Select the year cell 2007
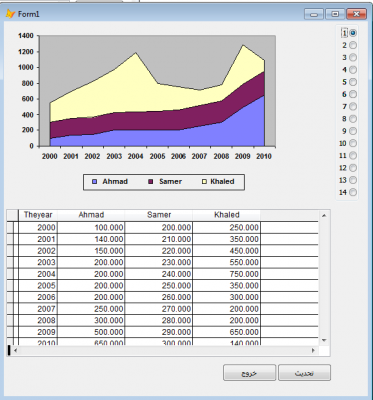The height and width of the screenshot is (400, 373). (x=38, y=309)
